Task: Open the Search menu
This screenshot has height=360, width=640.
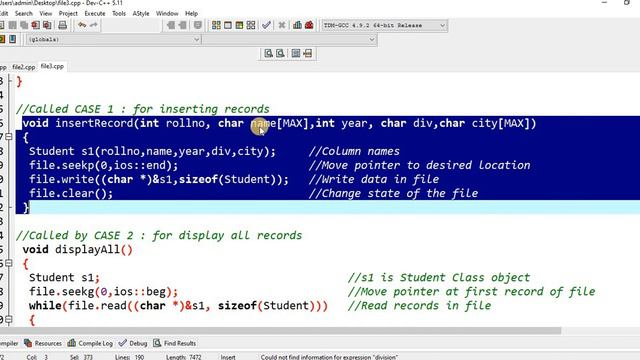Action: 24,13
